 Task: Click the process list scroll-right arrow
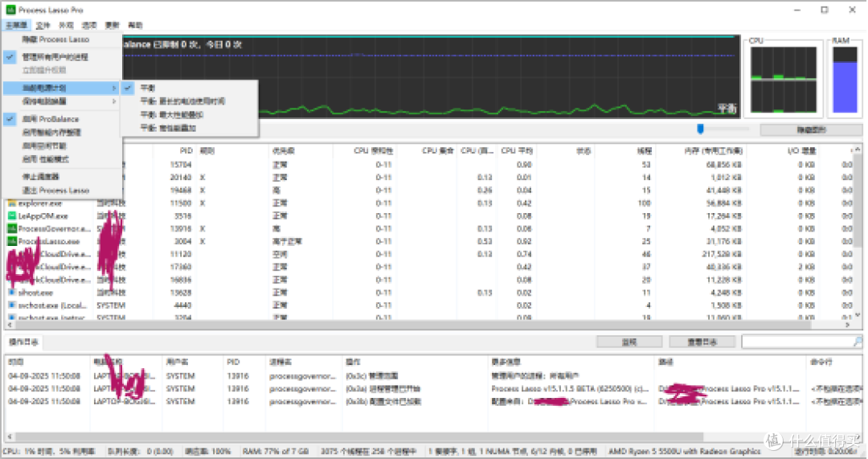(848, 325)
